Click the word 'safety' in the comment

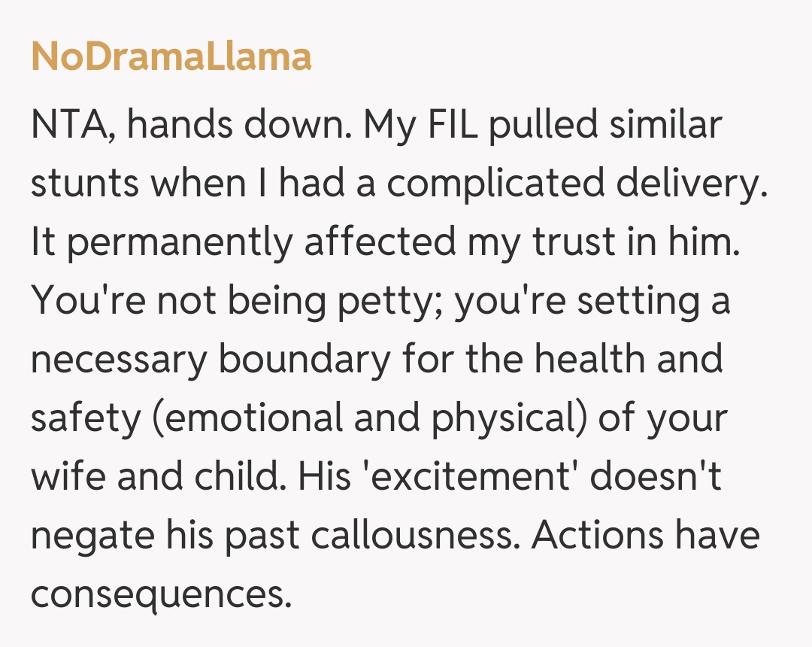[x=85, y=419]
